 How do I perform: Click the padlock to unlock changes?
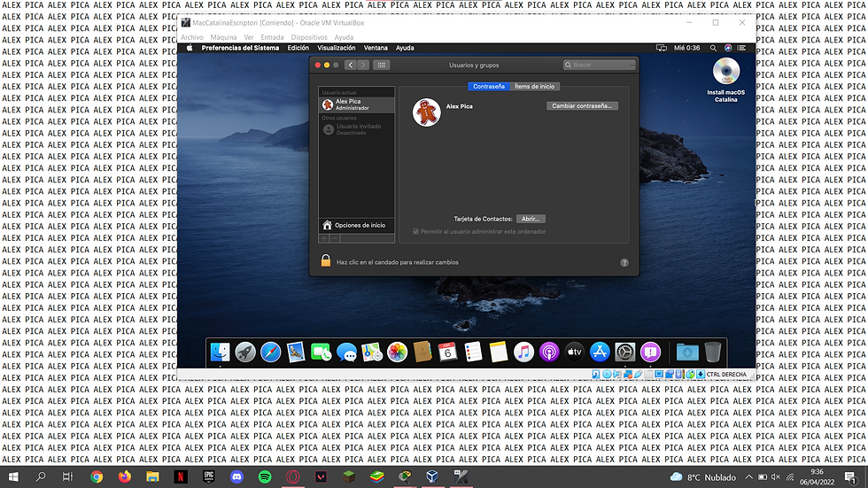coord(326,260)
